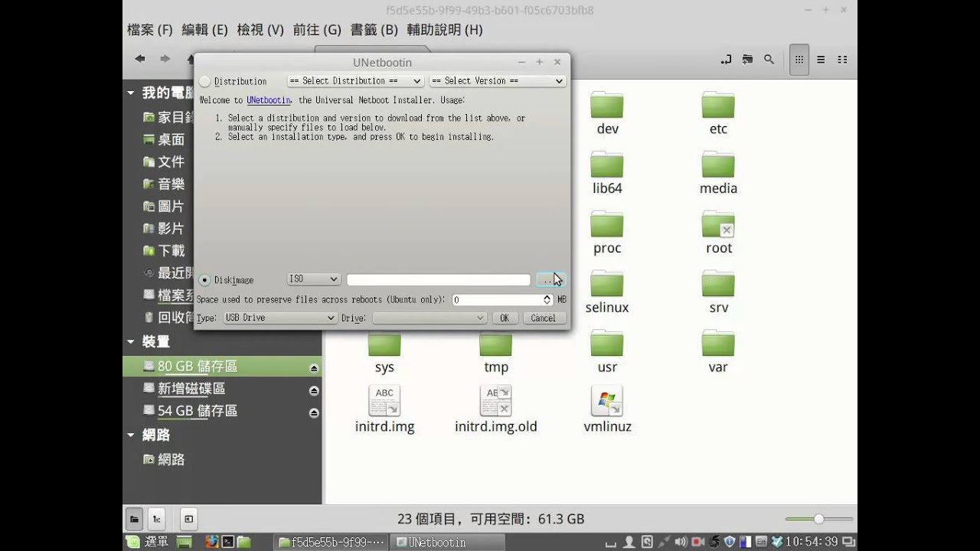Follow the UNetbootin hyperlink
The height and width of the screenshot is (551, 980).
(x=269, y=100)
